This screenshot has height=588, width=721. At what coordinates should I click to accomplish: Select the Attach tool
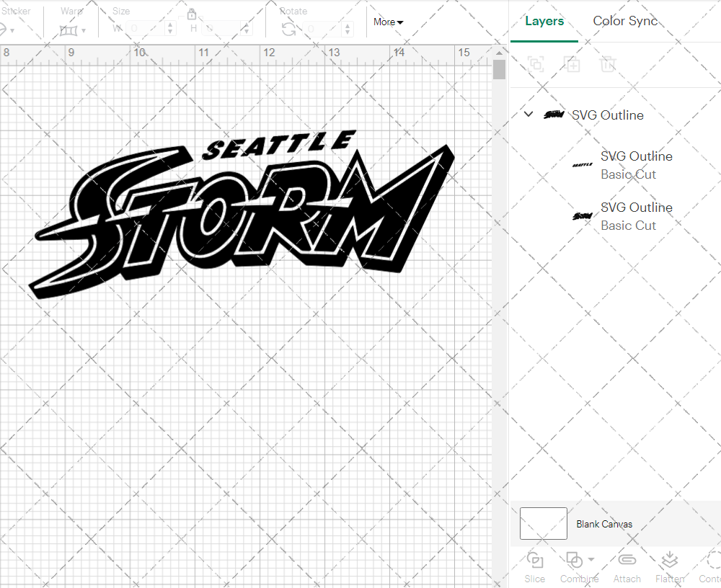pyautogui.click(x=627, y=566)
